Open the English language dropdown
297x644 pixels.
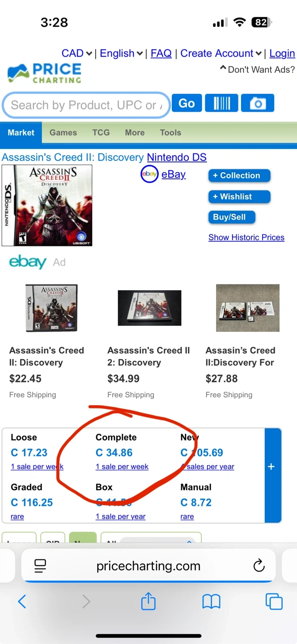[x=121, y=54]
